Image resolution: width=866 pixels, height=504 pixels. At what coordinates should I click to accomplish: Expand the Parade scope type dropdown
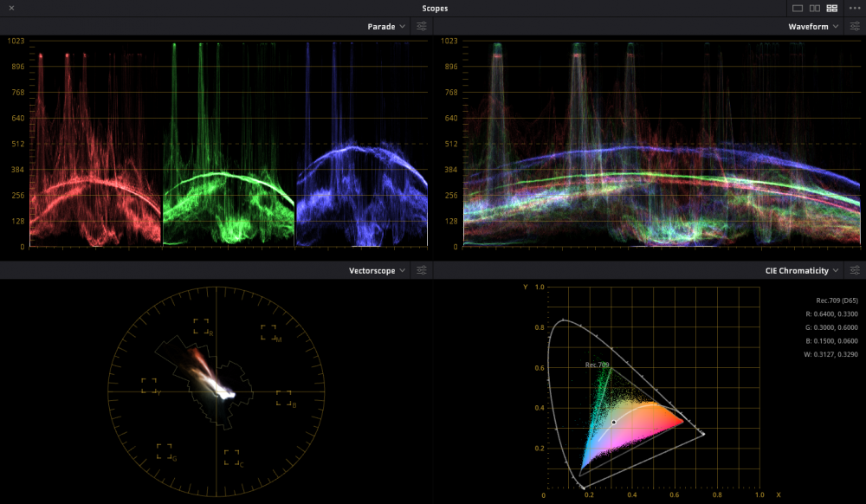pos(385,27)
